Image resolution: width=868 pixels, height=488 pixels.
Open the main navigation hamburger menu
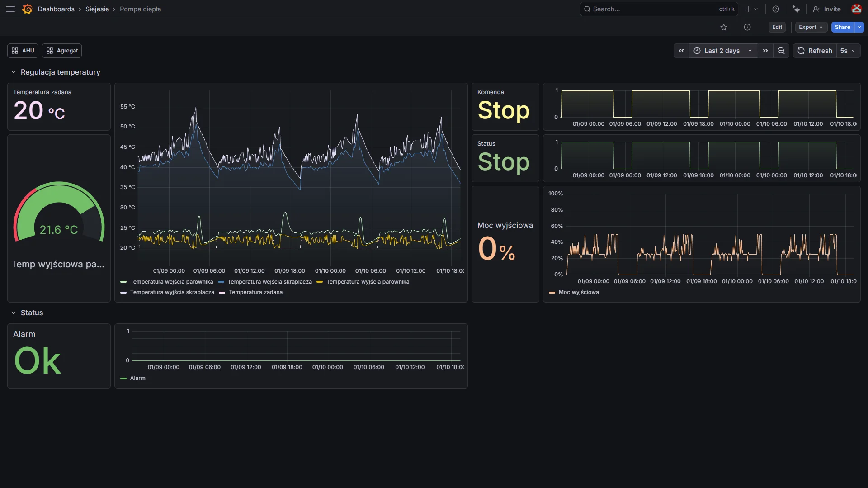[10, 9]
